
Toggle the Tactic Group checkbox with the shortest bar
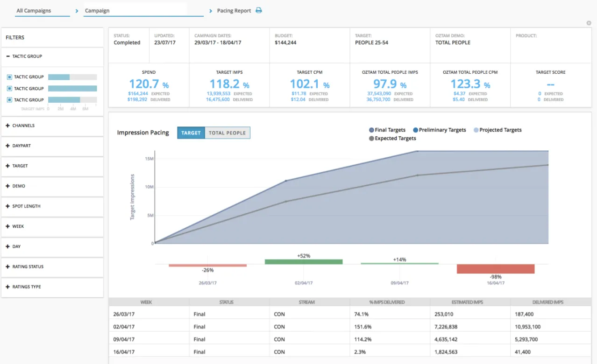pos(9,77)
